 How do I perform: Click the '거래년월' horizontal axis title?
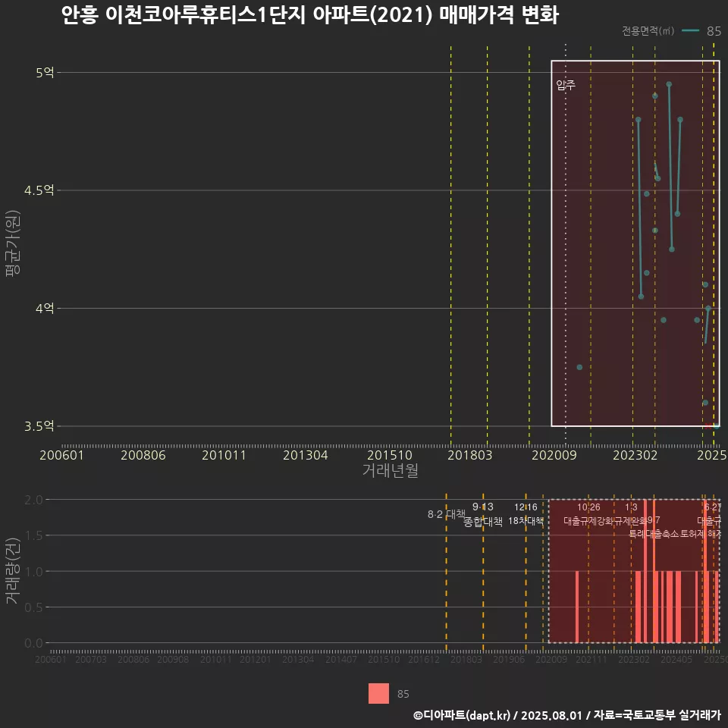point(390,470)
